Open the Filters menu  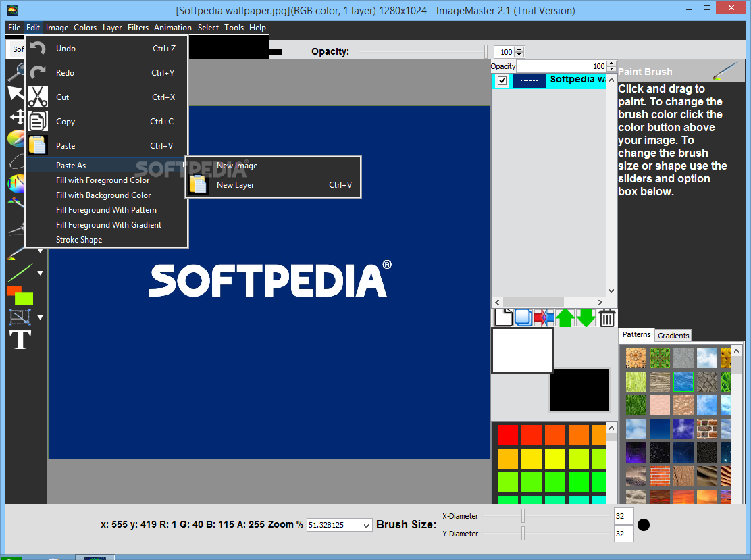138,28
